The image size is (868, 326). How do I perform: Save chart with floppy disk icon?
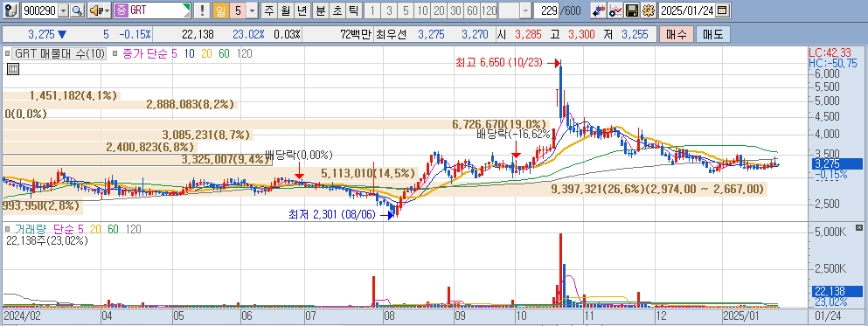coord(632,10)
